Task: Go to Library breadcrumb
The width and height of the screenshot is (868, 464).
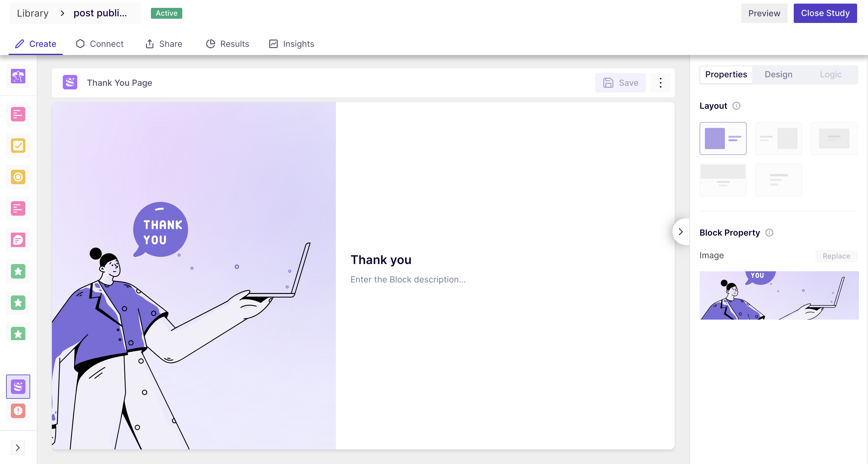Action: [33, 13]
